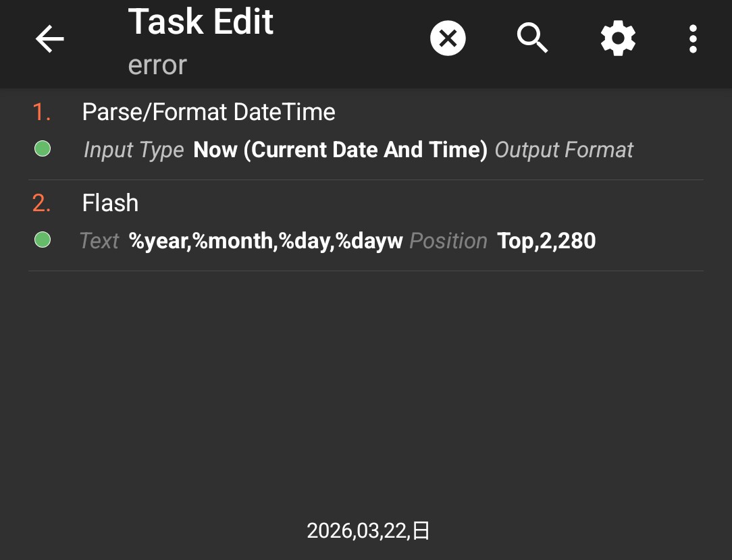
Task: Click Now (Current Date And Time) value
Action: click(340, 150)
